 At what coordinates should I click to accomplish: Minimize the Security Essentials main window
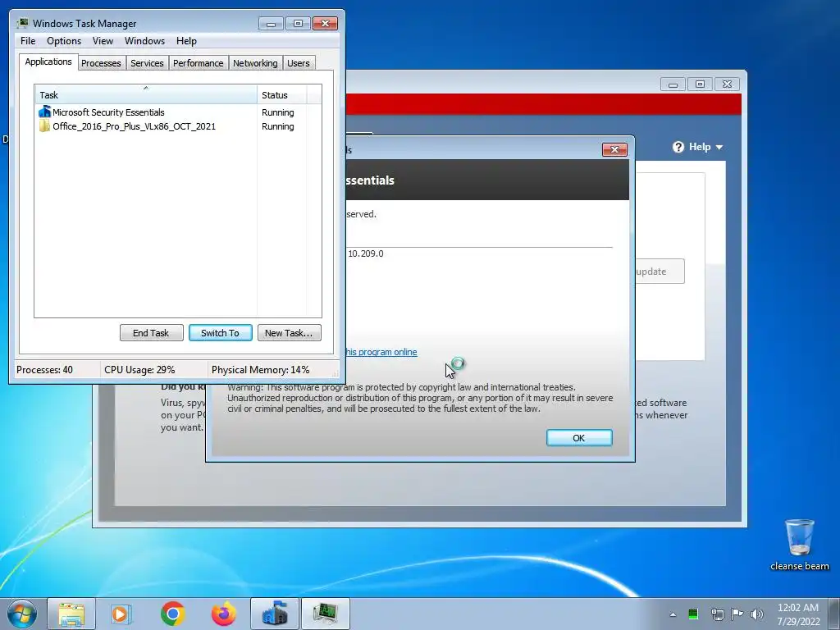coord(673,84)
